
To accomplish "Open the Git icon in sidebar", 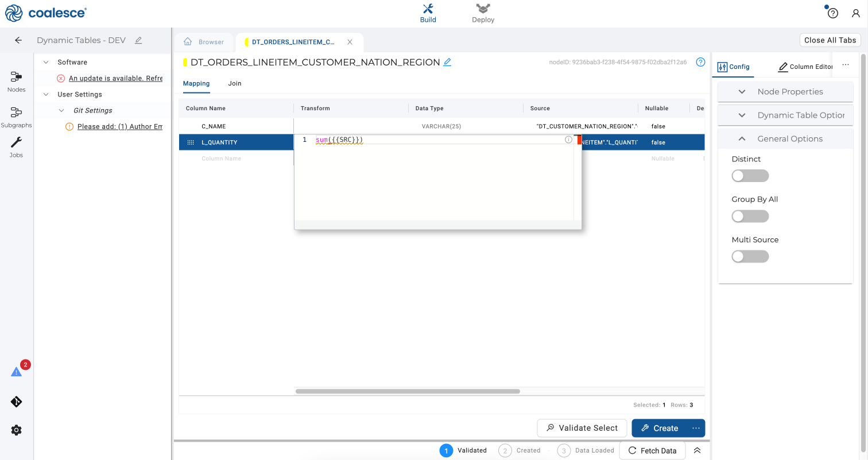I will coord(17,402).
